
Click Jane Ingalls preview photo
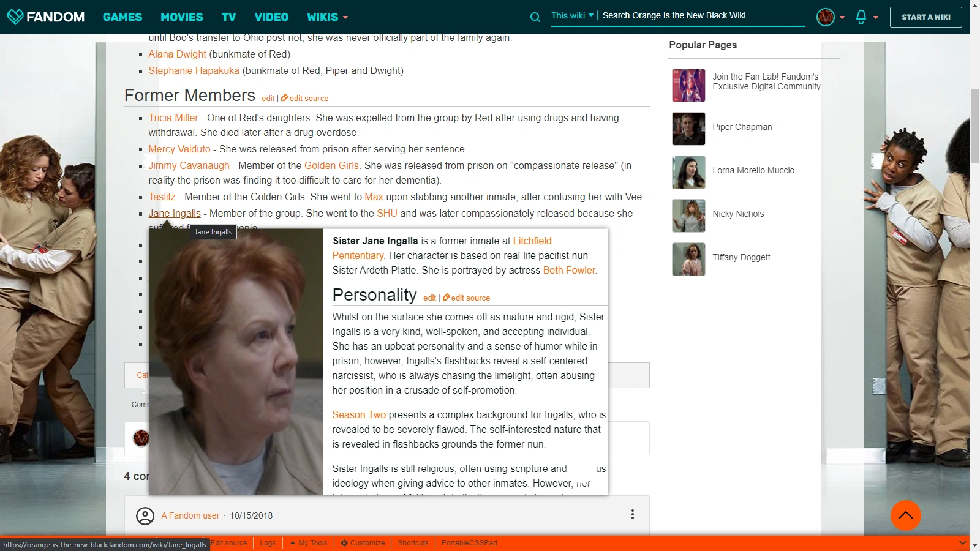point(236,362)
